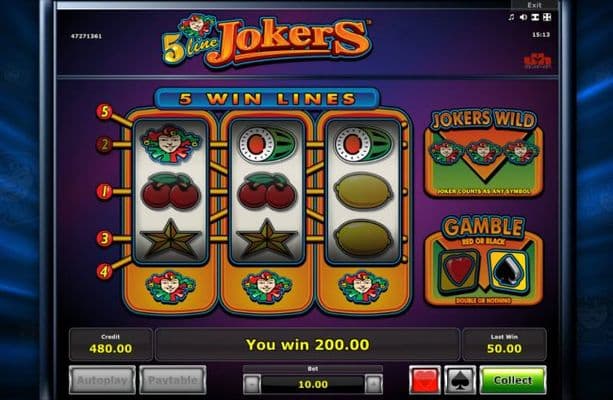
Task: Select the red heart card in the Gamble panel
Action: (459, 271)
